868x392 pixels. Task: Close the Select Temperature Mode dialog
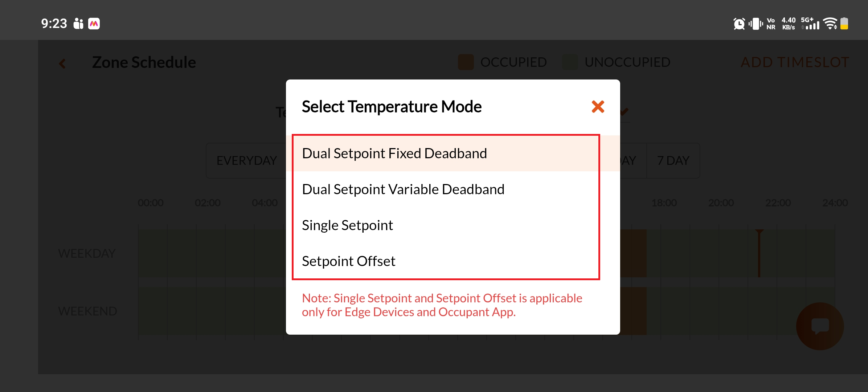click(x=598, y=107)
